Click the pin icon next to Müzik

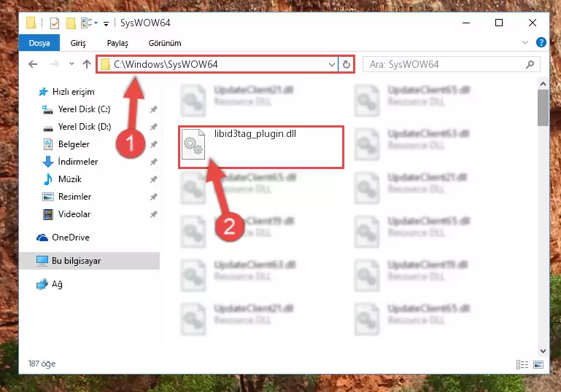click(x=153, y=179)
